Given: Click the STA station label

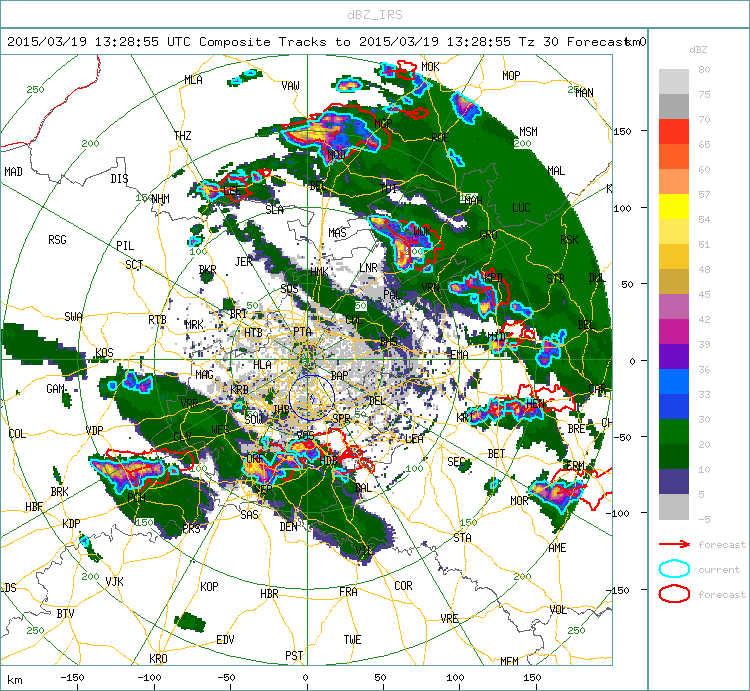Looking at the screenshot, I should 463,538.
